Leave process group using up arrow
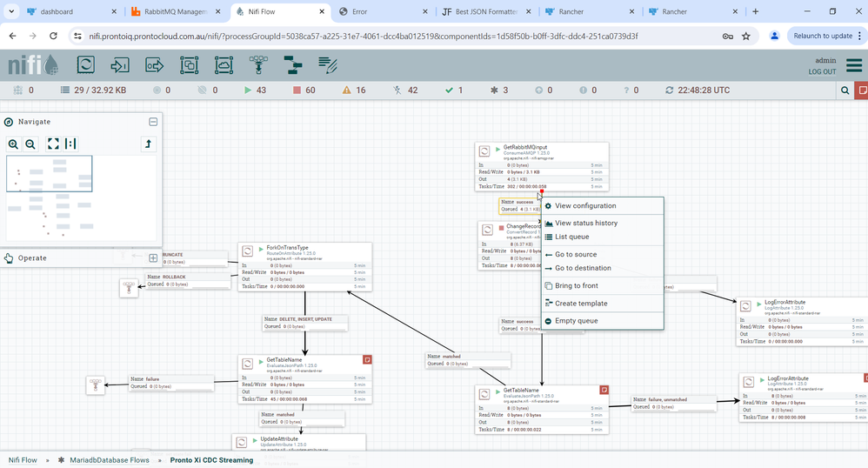Viewport: 868px width, 468px height. tap(148, 144)
